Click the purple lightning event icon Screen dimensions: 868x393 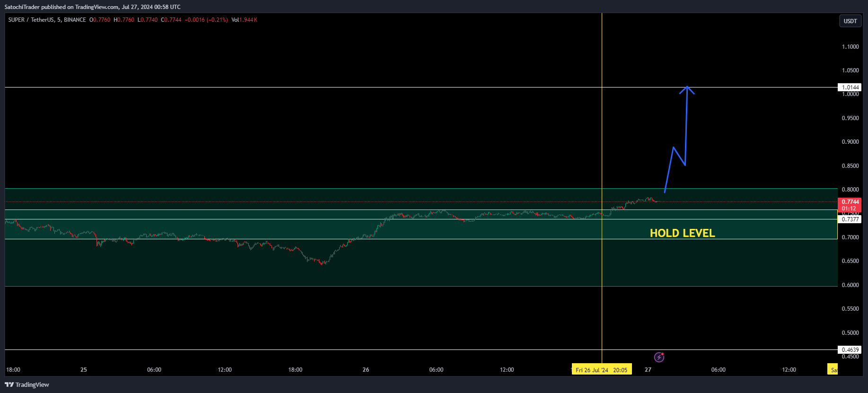pyautogui.click(x=659, y=357)
